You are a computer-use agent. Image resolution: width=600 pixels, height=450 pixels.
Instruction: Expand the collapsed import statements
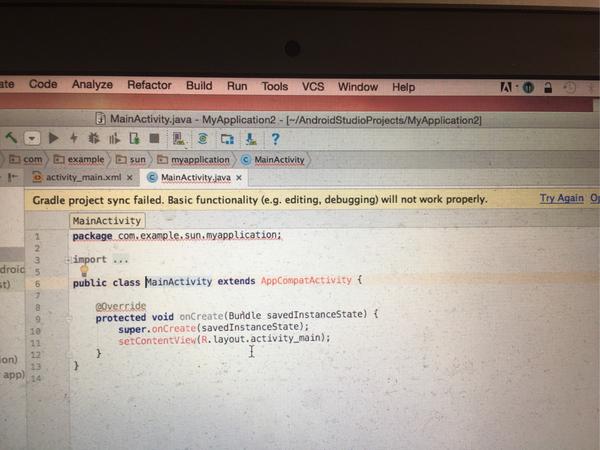[x=67, y=260]
